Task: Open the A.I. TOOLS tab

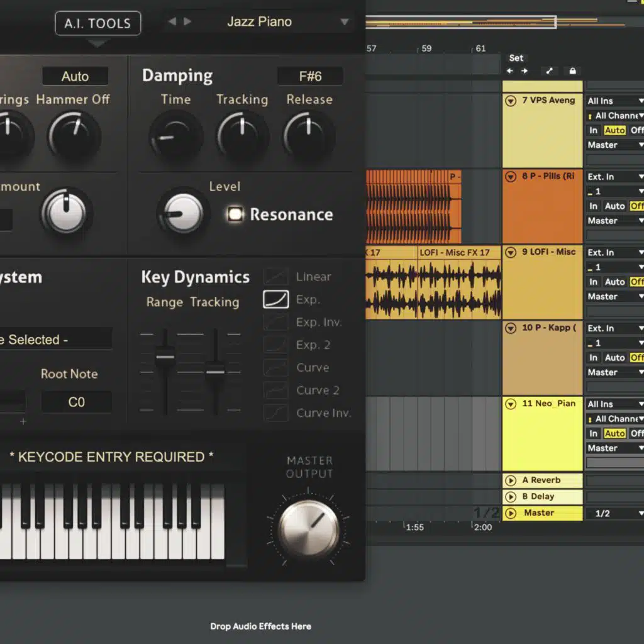Action: tap(97, 24)
